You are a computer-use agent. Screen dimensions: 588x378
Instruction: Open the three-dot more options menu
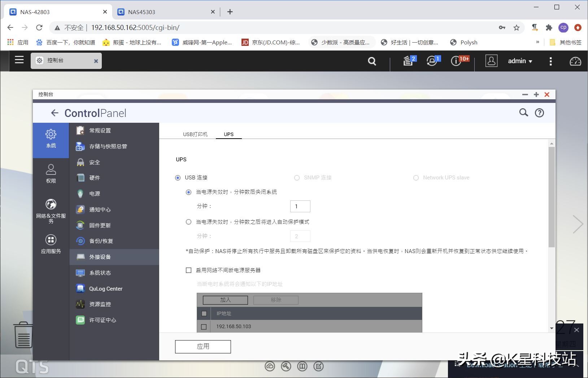(550, 61)
